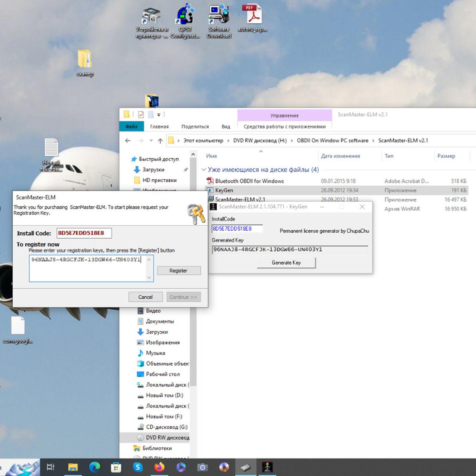Open recent locations dropdown arrow in Explorer

tap(151, 141)
